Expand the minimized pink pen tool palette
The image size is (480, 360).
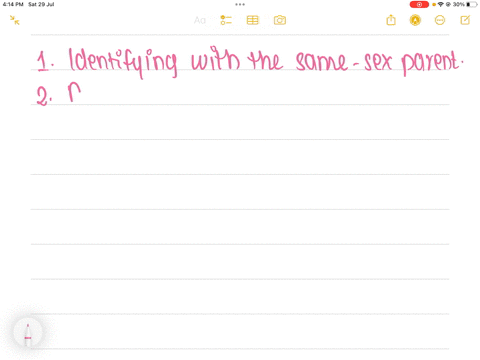pyautogui.click(x=28, y=333)
